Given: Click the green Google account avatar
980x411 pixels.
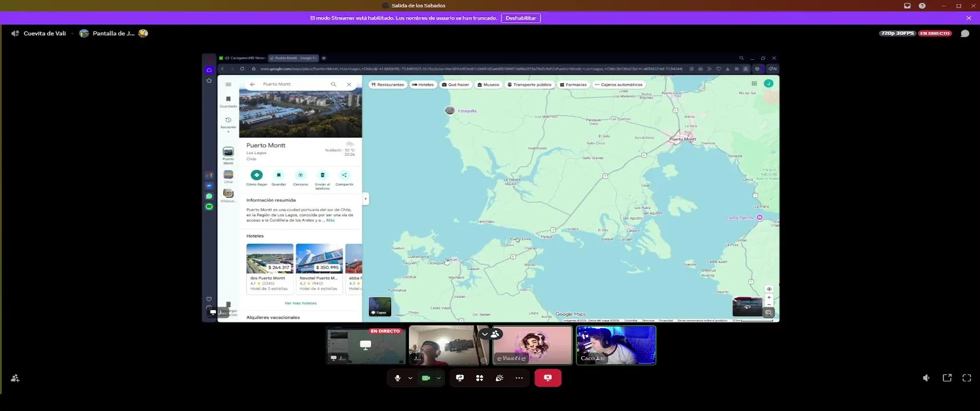Looking at the screenshot, I should (x=769, y=83).
